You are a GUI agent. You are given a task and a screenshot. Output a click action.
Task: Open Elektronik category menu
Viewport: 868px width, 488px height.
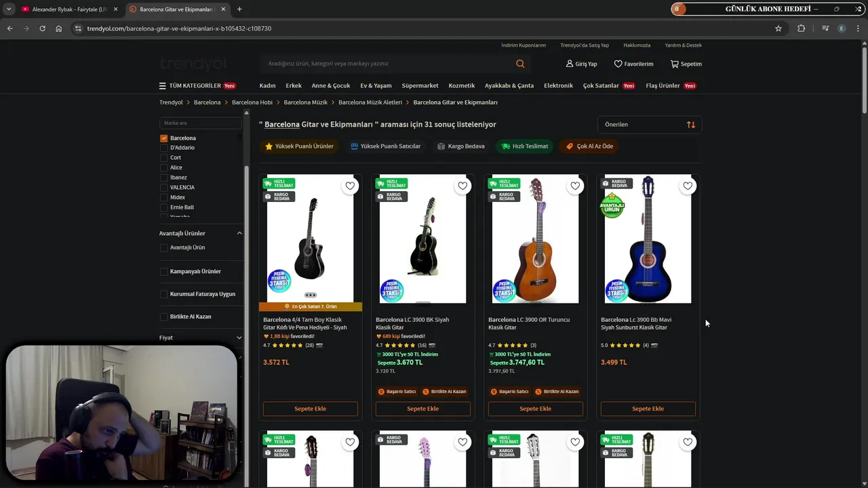pos(558,86)
